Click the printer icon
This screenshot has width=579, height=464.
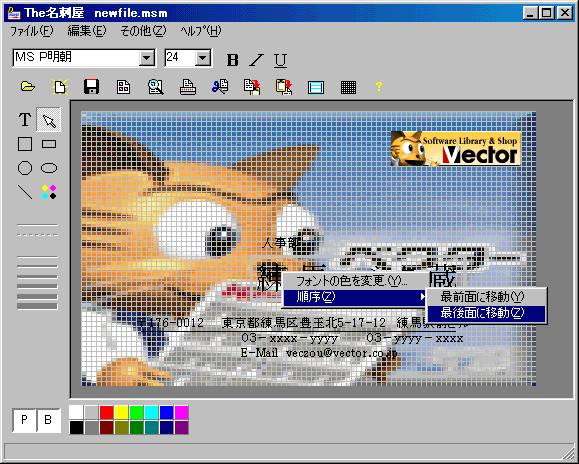[x=188, y=87]
